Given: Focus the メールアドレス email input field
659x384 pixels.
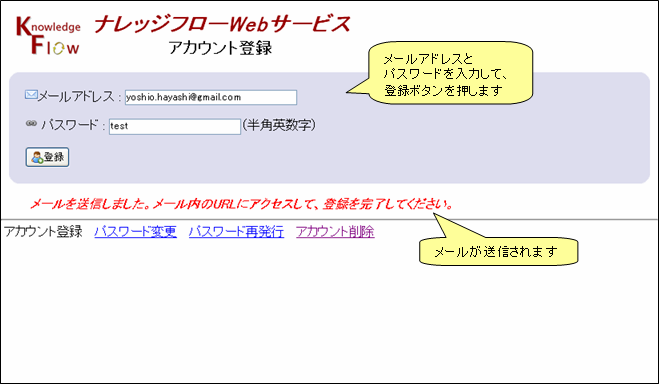Looking at the screenshot, I should point(211,97).
